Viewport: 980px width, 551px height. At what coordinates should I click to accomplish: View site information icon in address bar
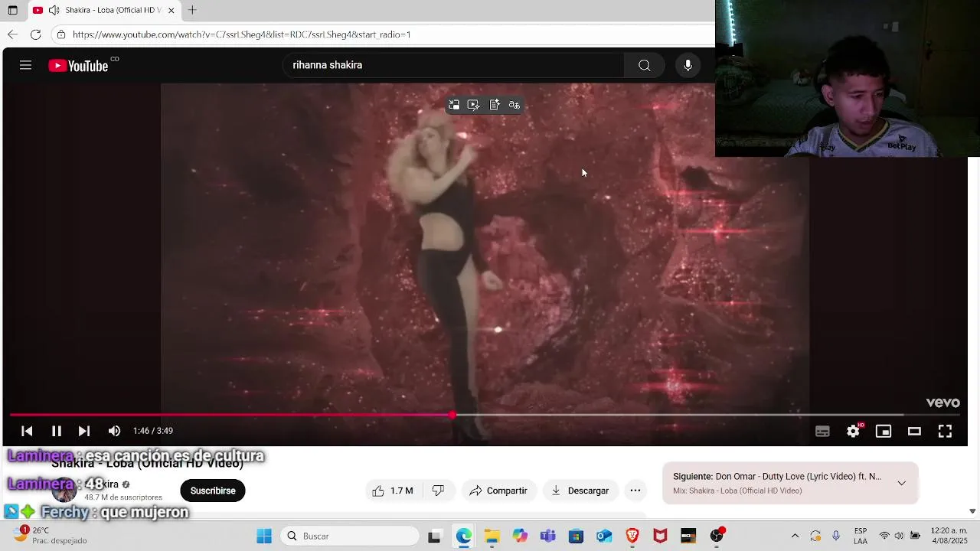pyautogui.click(x=61, y=34)
